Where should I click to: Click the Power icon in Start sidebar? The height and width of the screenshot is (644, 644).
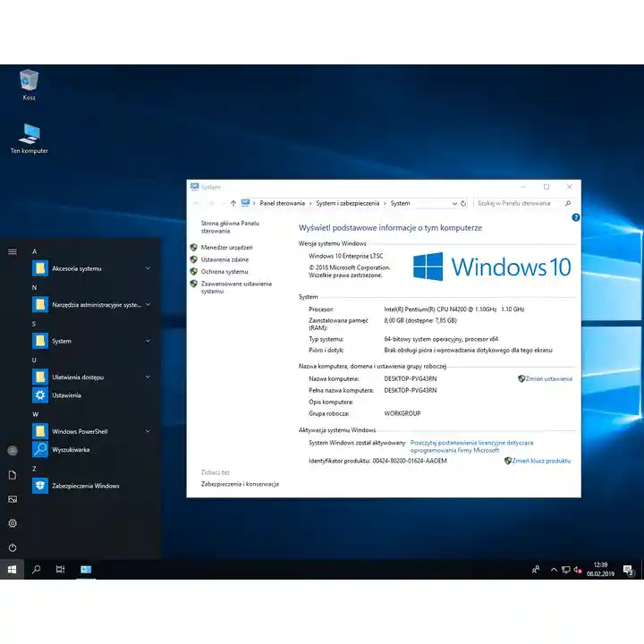(13, 547)
